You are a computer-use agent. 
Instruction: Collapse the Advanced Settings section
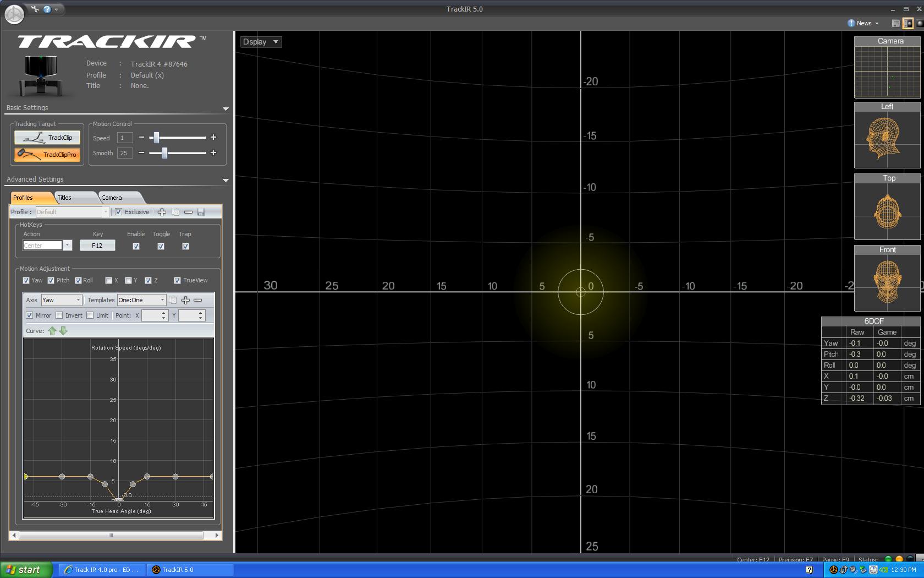pos(226,180)
